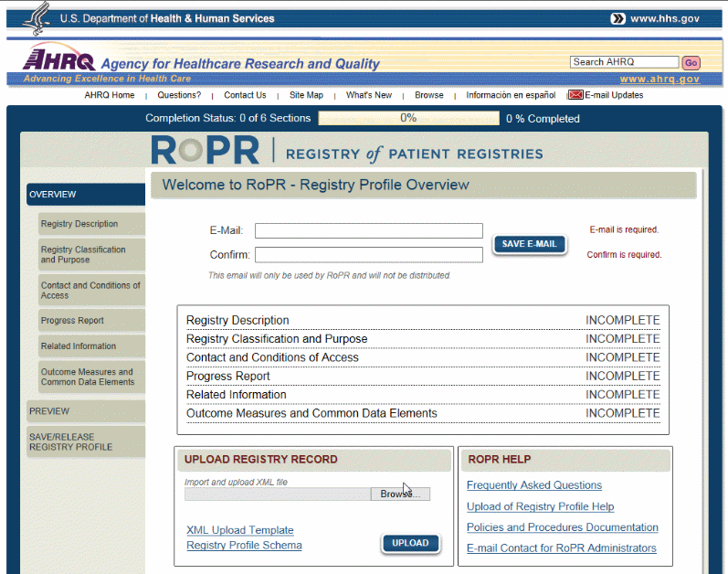
Task: Open Información en español link
Action: coord(511,95)
